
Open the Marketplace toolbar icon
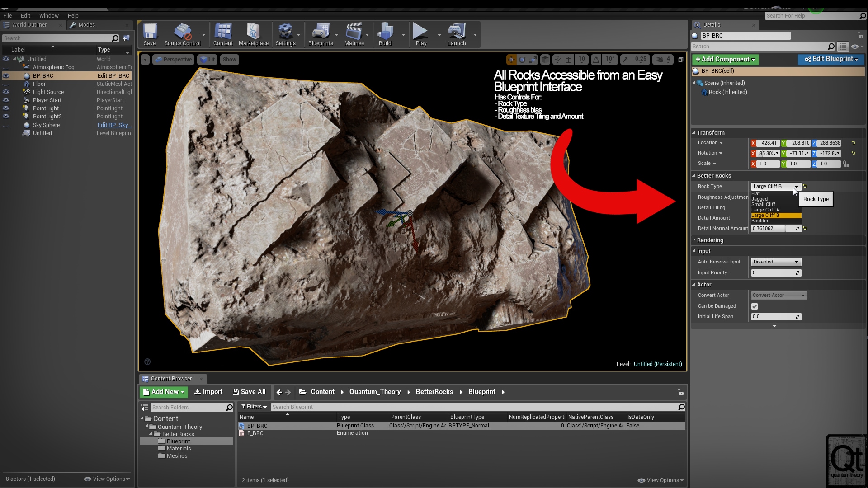pos(253,34)
